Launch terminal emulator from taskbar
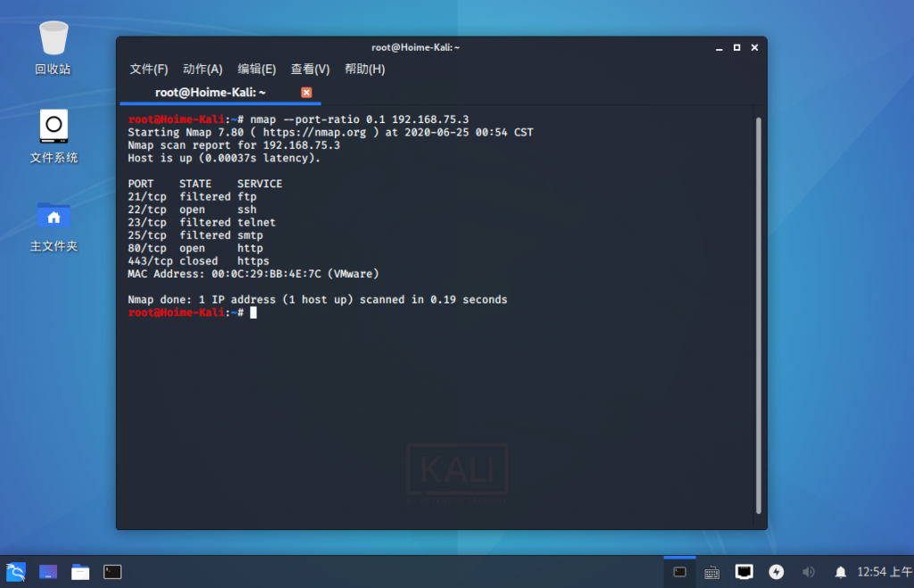Image resolution: width=914 pixels, height=588 pixels. (x=112, y=572)
